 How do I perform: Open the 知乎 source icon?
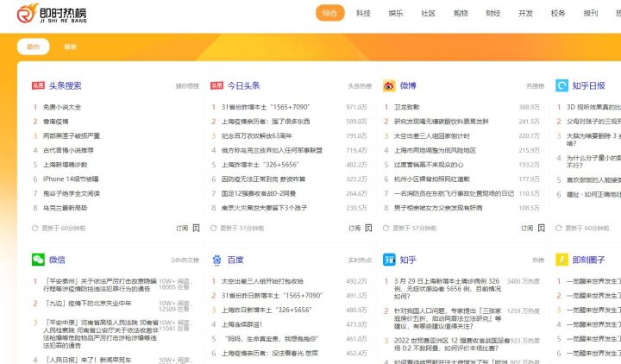point(389,260)
